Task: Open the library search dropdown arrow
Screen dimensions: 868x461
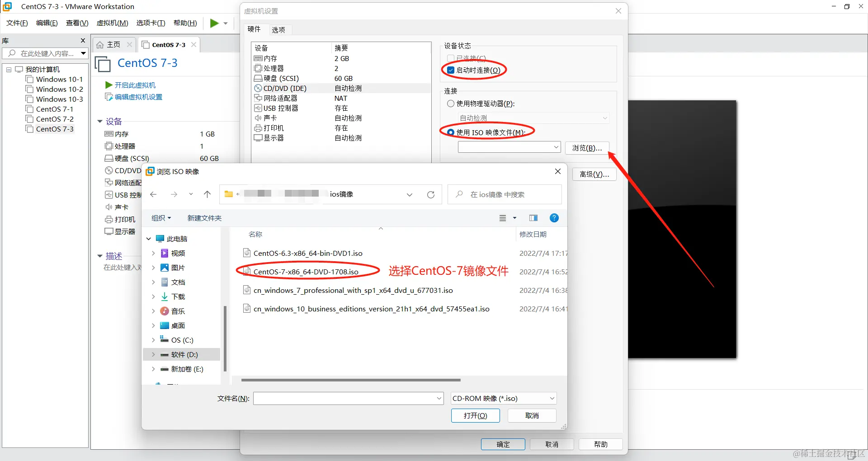Action: click(83, 53)
